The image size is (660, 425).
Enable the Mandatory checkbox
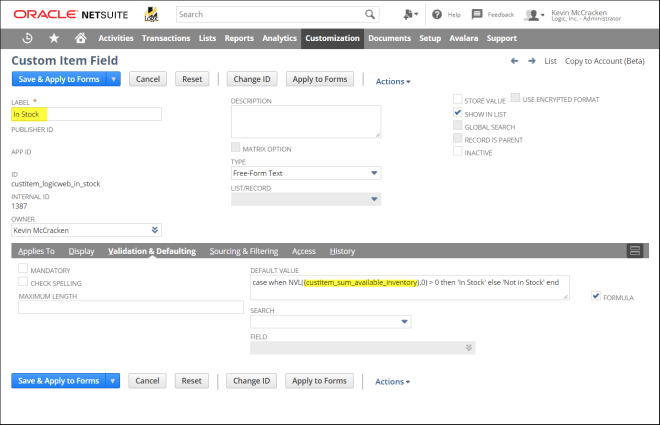click(x=23, y=268)
